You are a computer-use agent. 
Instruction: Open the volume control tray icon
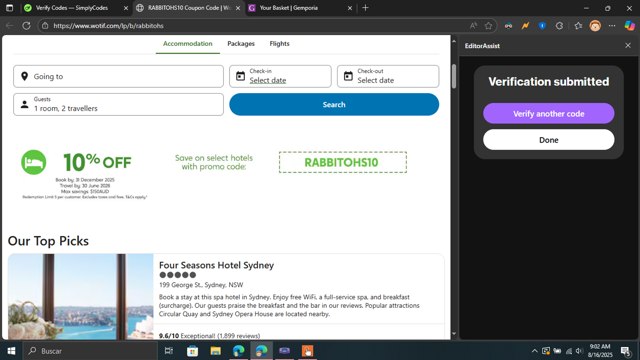tap(579, 351)
